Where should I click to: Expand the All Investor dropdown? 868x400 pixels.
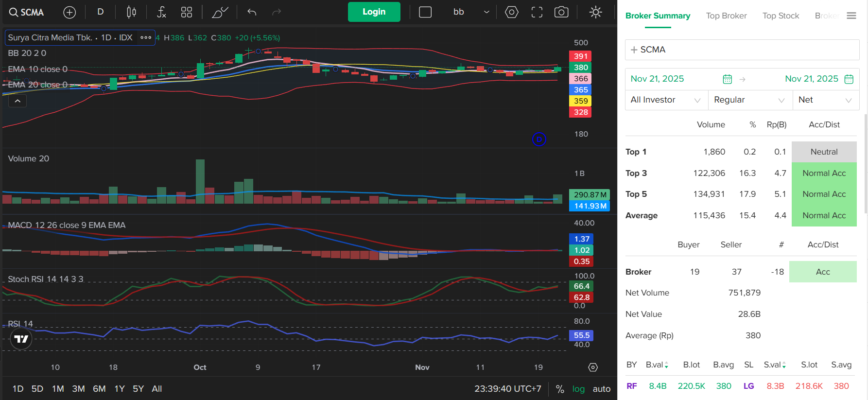[666, 100]
